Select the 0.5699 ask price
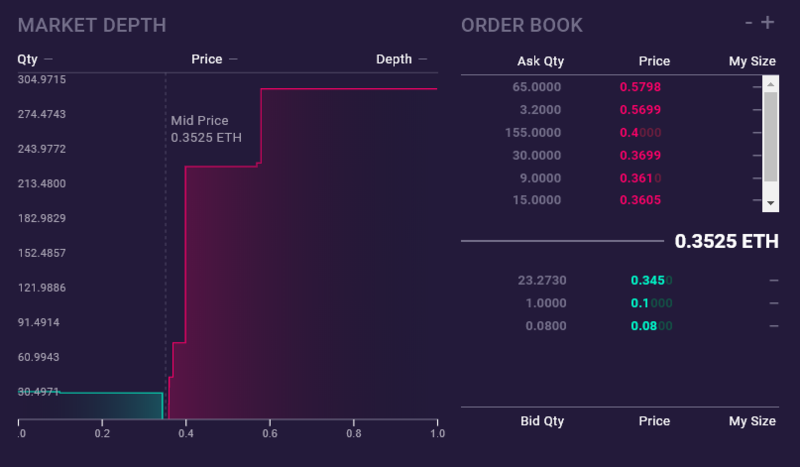Image resolution: width=800 pixels, height=467 pixels. [640, 110]
